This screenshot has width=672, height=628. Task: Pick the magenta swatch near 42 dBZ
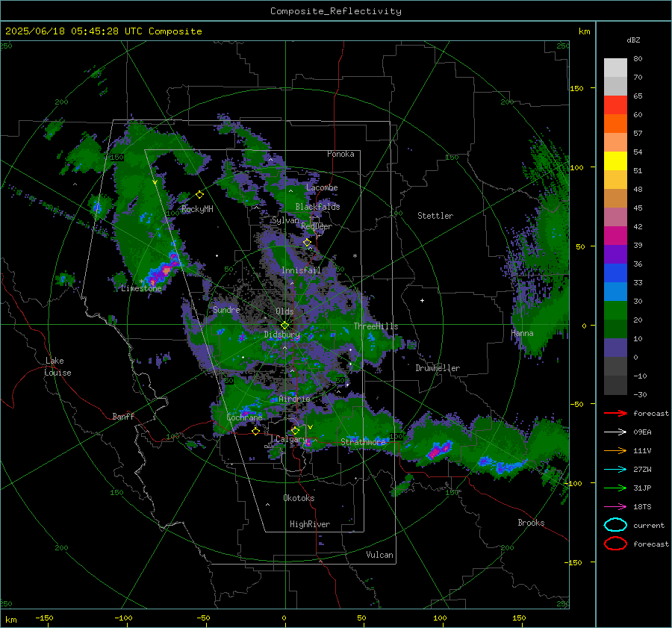pos(615,235)
